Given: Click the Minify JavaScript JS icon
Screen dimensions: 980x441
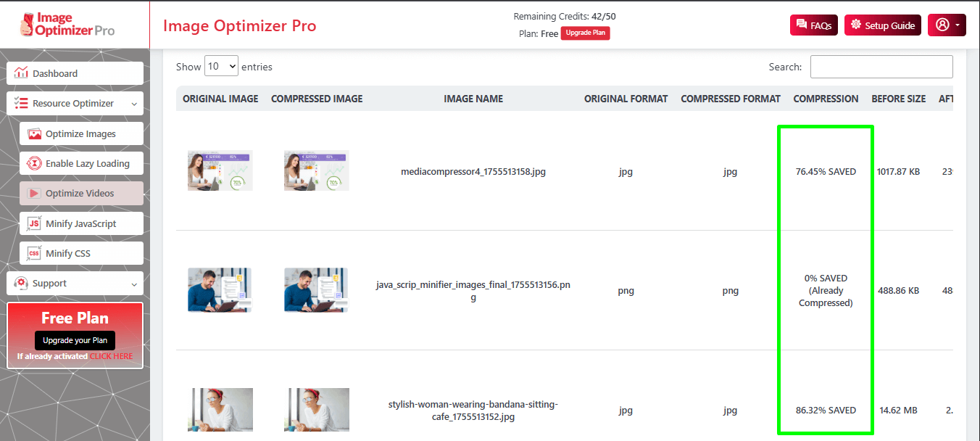Looking at the screenshot, I should point(34,223).
